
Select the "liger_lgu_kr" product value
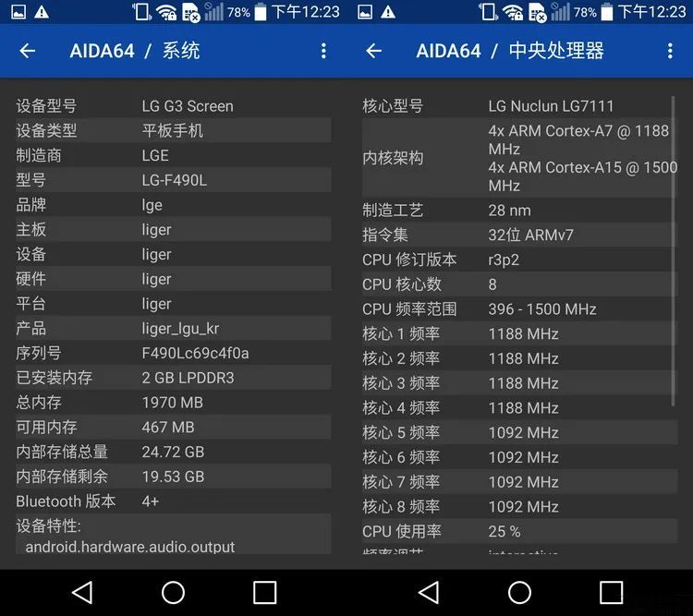tap(180, 329)
